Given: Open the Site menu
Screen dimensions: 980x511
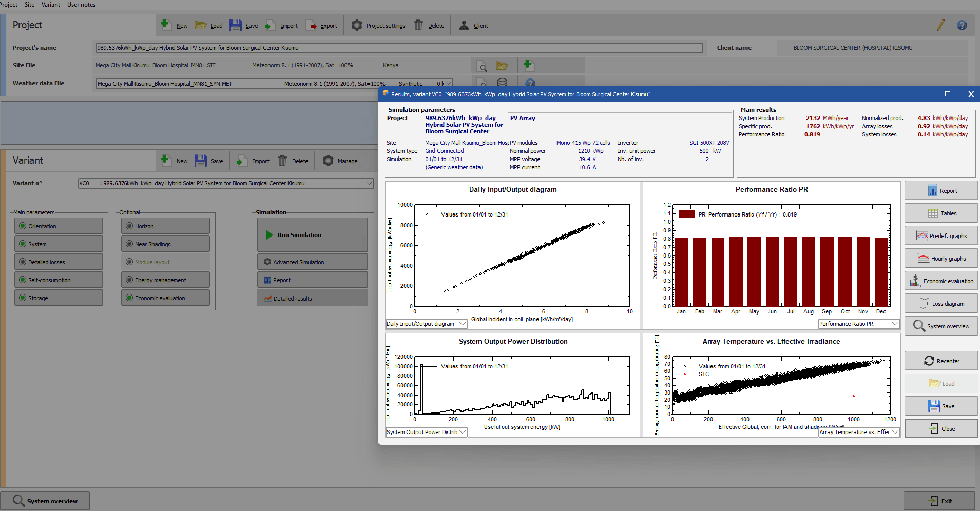Looking at the screenshot, I should 30,5.
